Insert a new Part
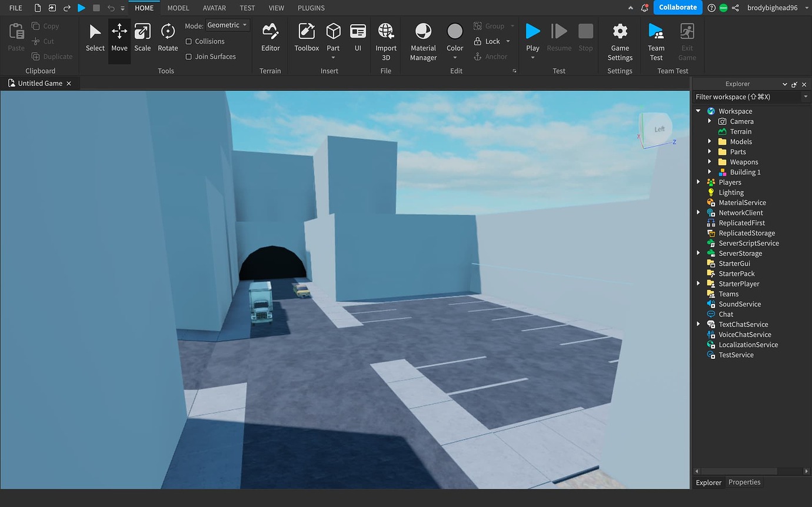This screenshot has width=812, height=507. [333, 34]
